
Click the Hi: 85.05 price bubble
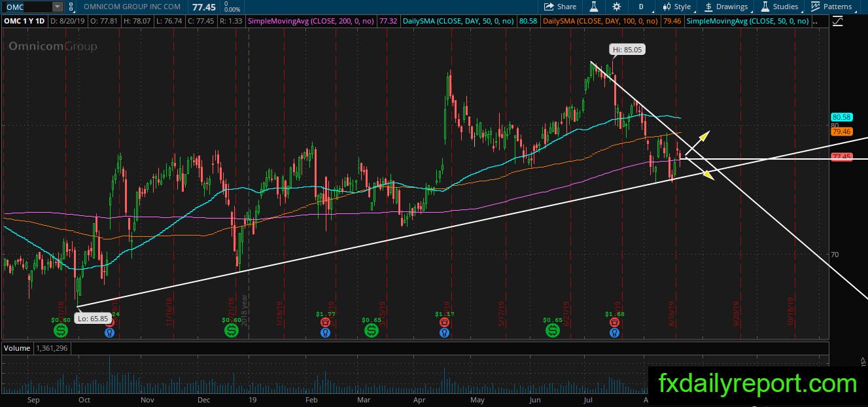pos(627,49)
